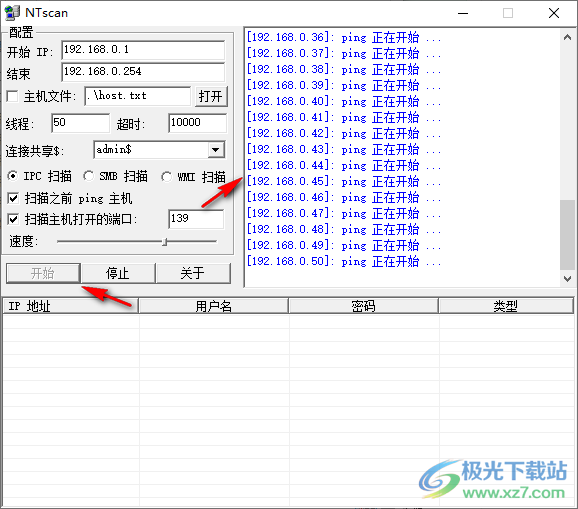Click the 速度 slider handle
The height and width of the screenshot is (509, 578).
pos(165,242)
